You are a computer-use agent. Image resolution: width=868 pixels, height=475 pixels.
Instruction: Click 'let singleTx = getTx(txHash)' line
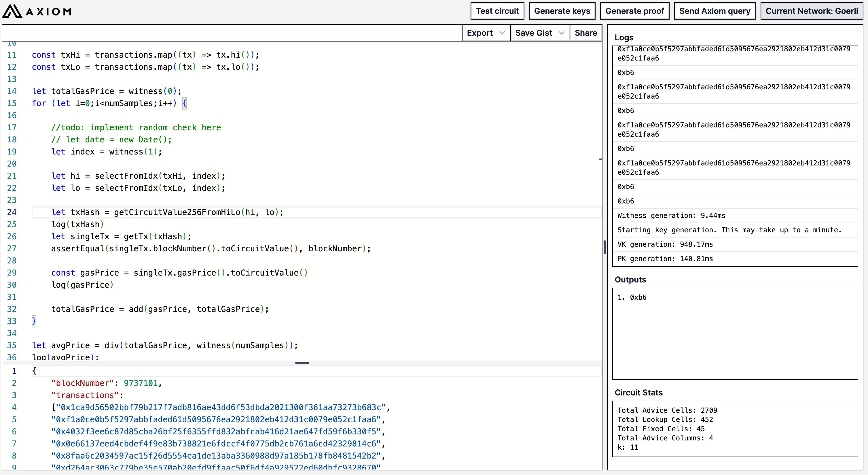[121, 236]
